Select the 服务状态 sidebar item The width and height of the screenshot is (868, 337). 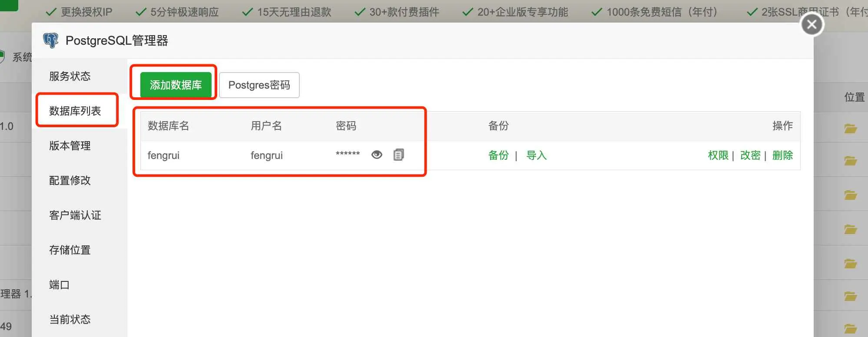point(70,76)
